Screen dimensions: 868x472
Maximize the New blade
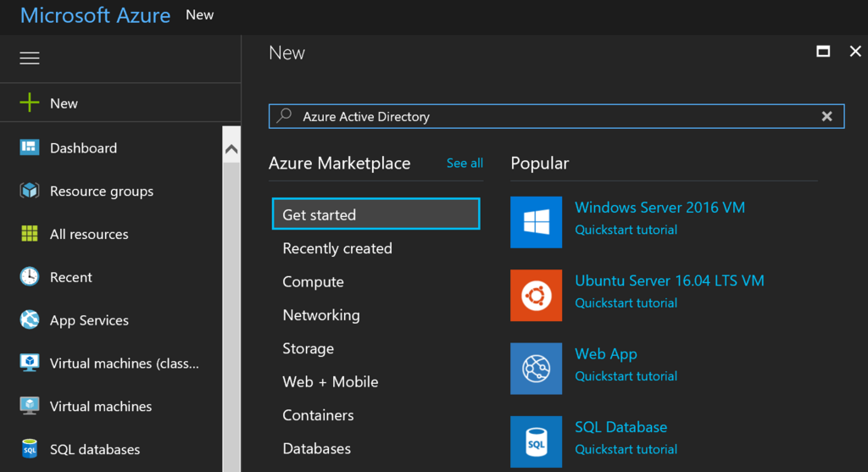[x=822, y=52]
